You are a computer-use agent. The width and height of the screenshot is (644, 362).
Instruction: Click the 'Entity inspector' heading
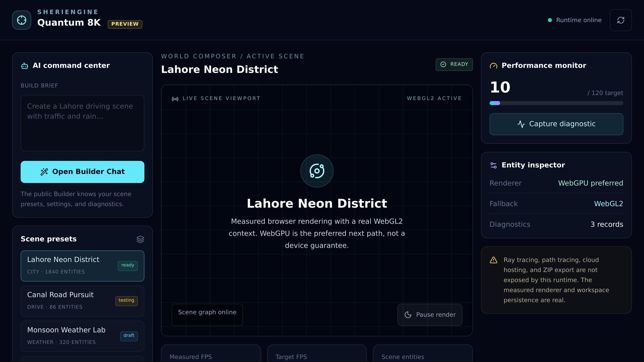533,165
